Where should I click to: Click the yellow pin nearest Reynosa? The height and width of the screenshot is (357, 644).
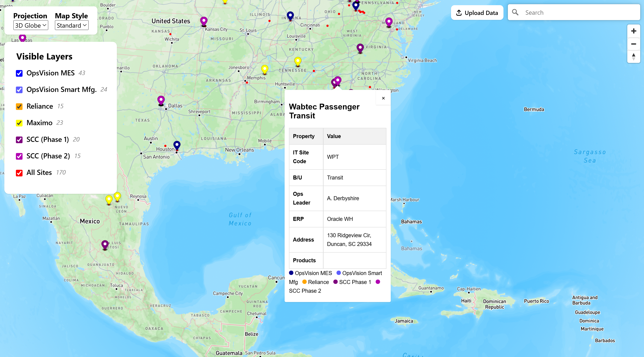[117, 197]
